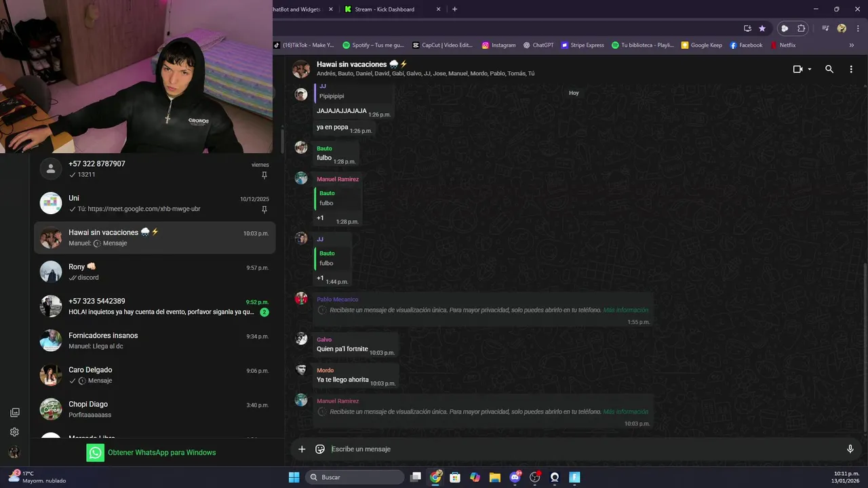This screenshot has width=868, height=488.
Task: Open the Chopi Diago chat
Action: pos(155,409)
